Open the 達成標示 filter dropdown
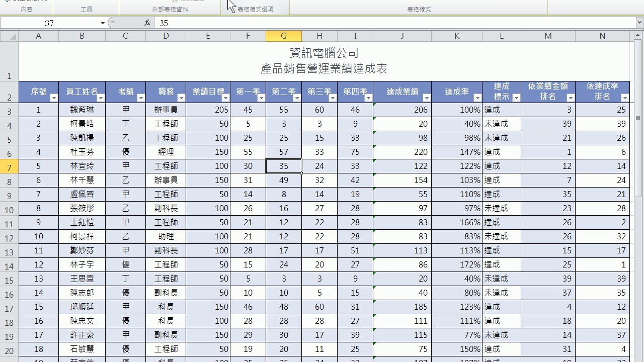This screenshot has height=362, width=644. (516, 98)
